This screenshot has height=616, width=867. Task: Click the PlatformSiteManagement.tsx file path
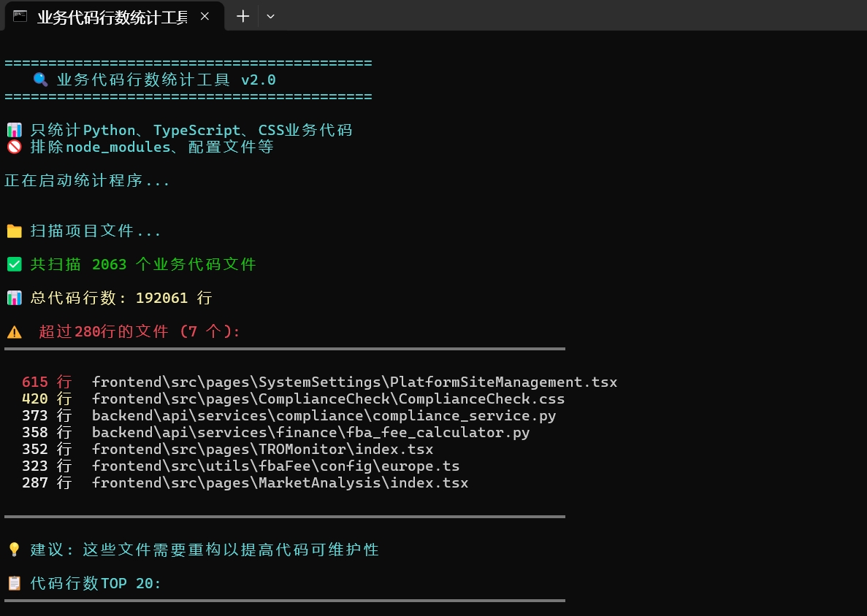354,382
